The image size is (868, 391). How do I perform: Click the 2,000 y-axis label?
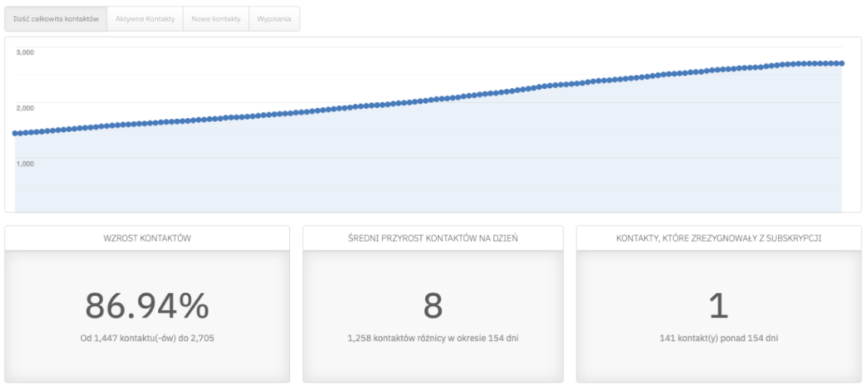(25, 107)
